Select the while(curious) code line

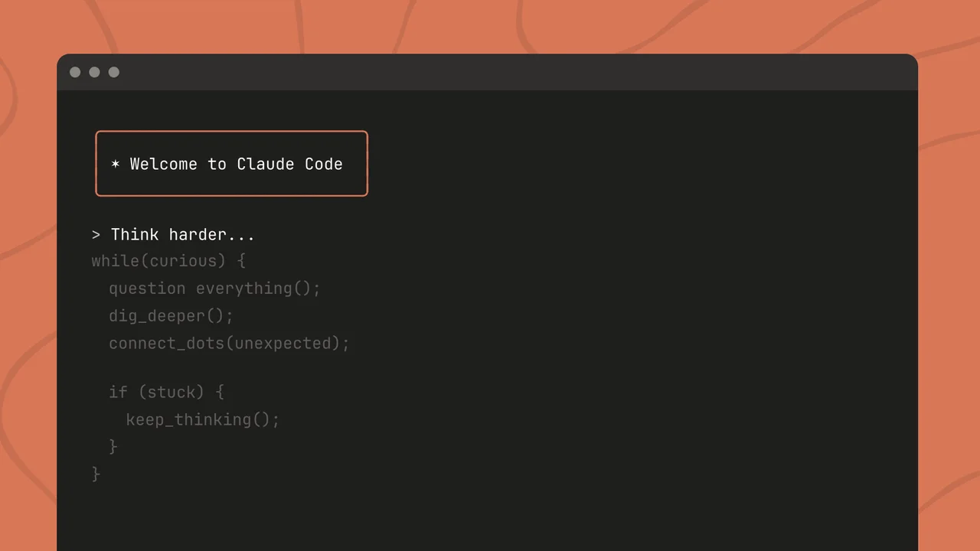click(x=158, y=261)
